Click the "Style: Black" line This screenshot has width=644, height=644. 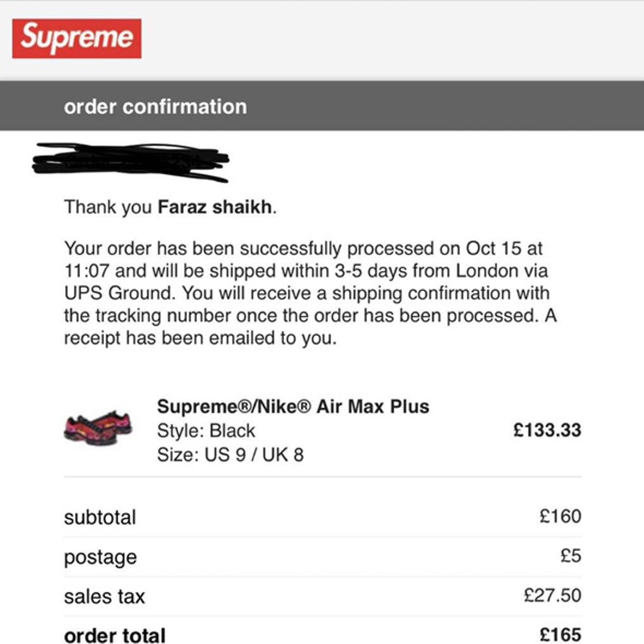[206, 431]
